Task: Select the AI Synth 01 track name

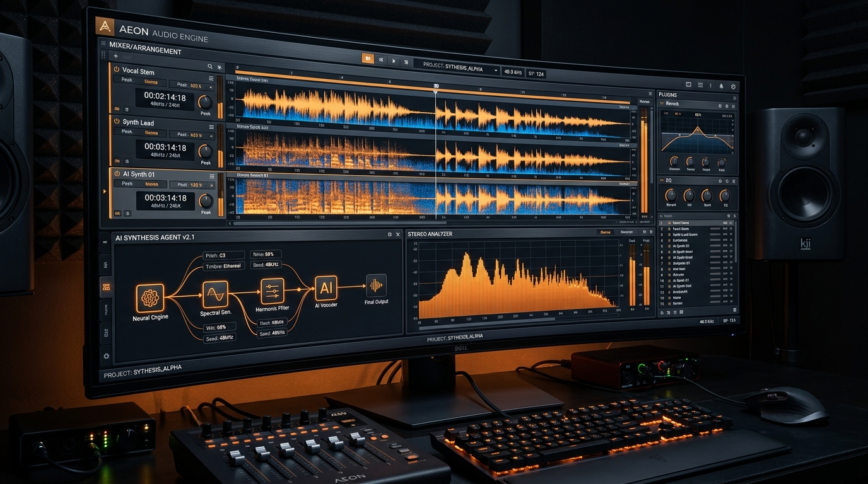Action: [139, 174]
